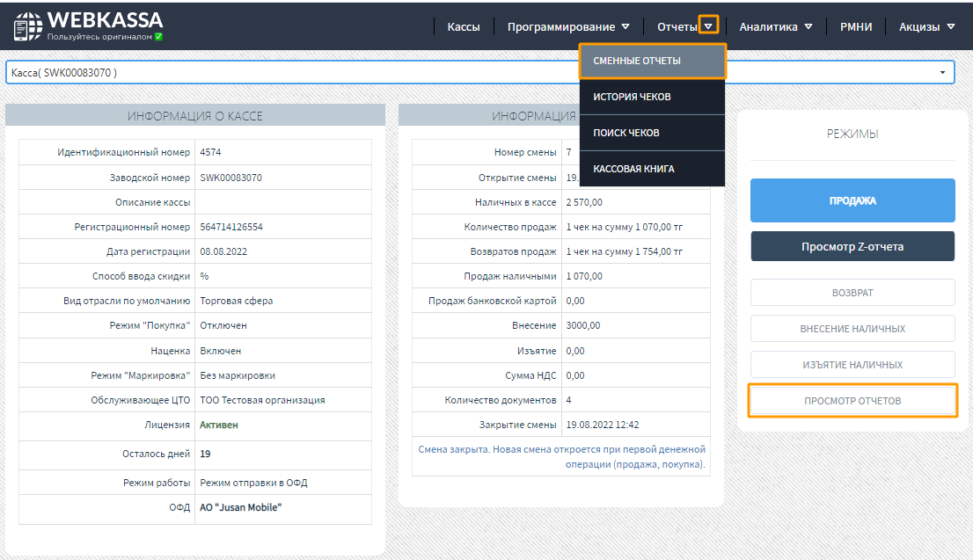Viewport: 973px width, 560px height.
Task: Click shift closing time 19.08.2022 12:42
Action: (x=603, y=425)
